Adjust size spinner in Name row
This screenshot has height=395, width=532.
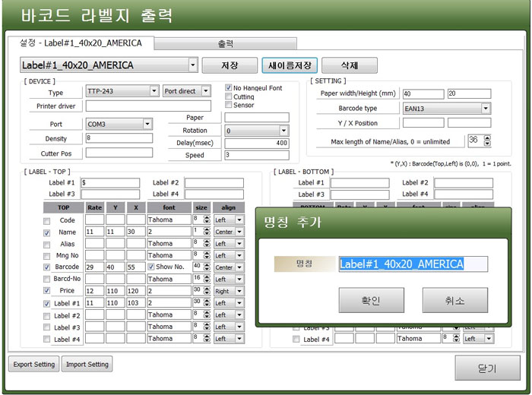[207, 232]
